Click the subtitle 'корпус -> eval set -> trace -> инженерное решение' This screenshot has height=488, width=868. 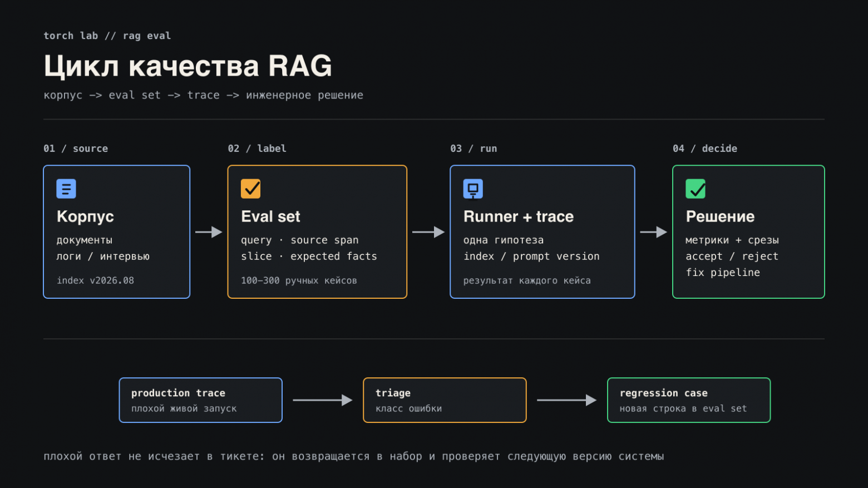[204, 95]
